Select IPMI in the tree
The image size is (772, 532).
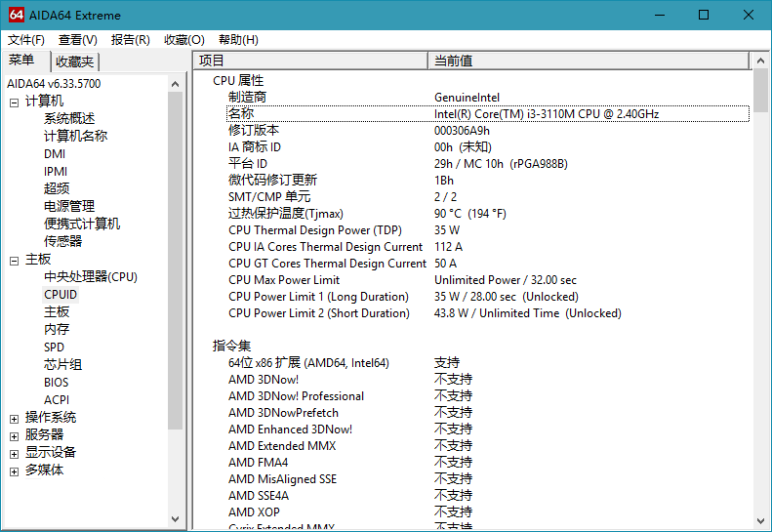56,172
